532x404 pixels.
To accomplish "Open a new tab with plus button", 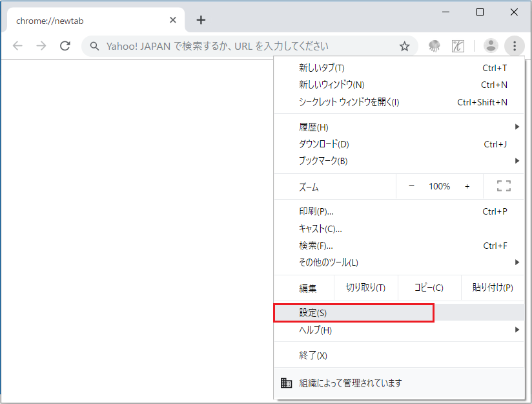I will (201, 20).
